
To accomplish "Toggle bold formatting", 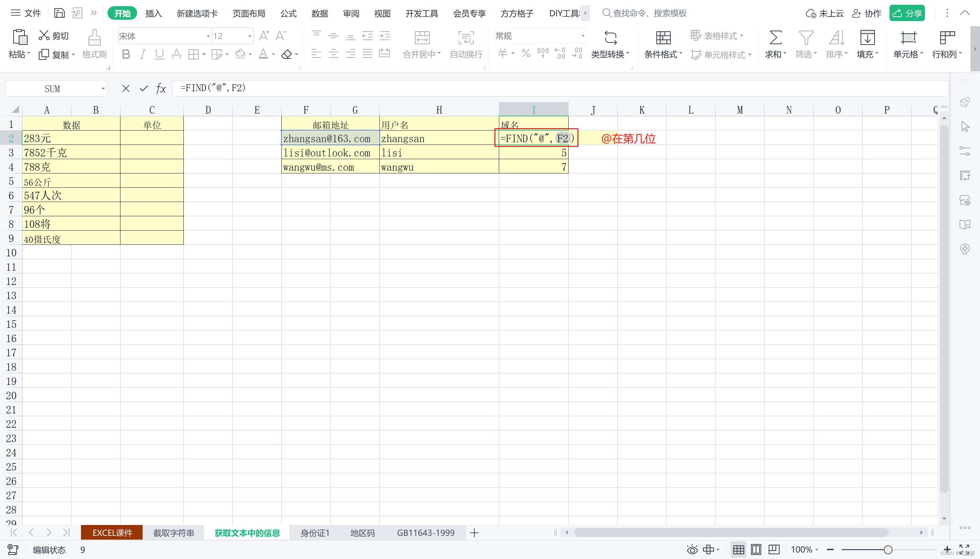I will [x=126, y=54].
